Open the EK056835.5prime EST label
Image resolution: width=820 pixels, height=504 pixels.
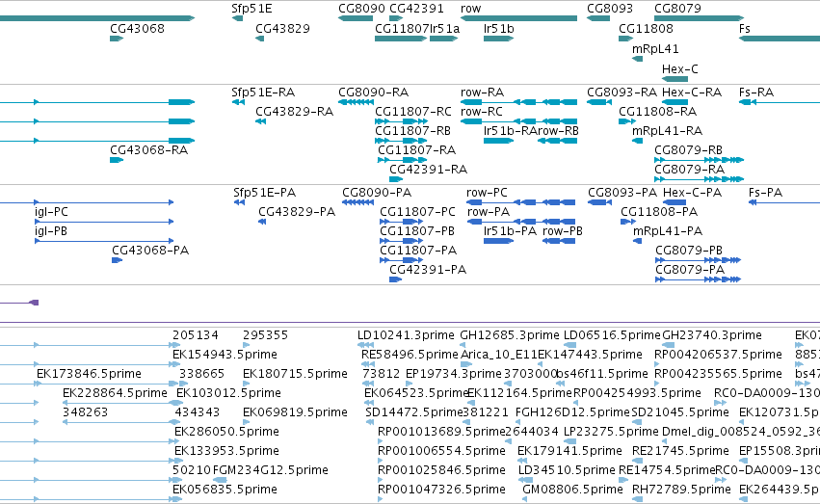click(x=225, y=490)
